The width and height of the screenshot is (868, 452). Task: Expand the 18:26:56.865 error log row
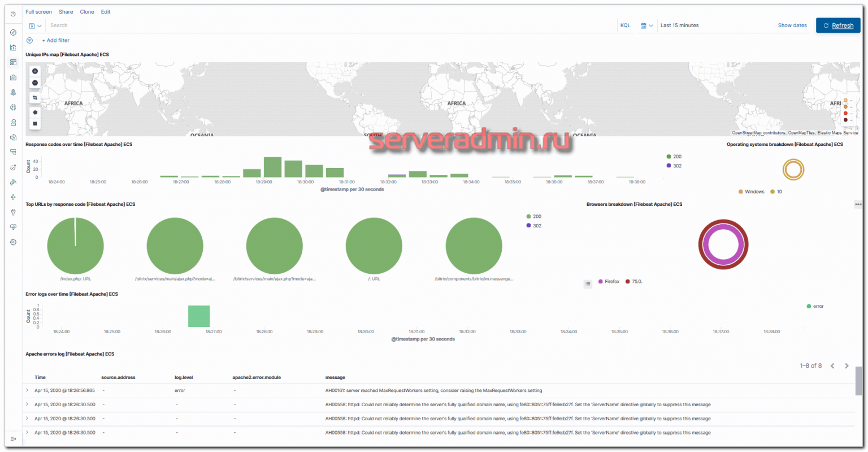[27, 390]
